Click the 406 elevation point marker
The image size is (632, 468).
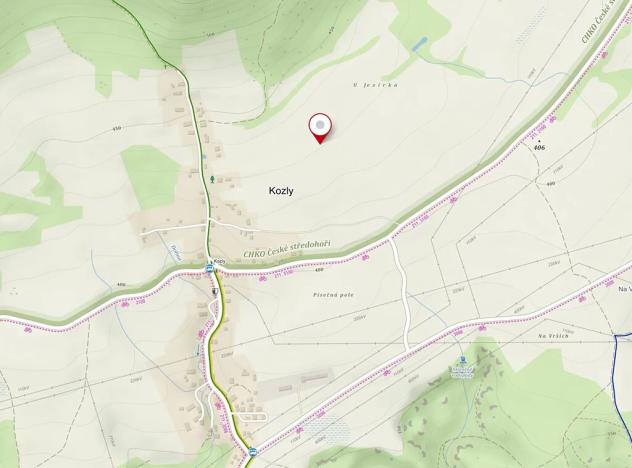click(x=539, y=146)
